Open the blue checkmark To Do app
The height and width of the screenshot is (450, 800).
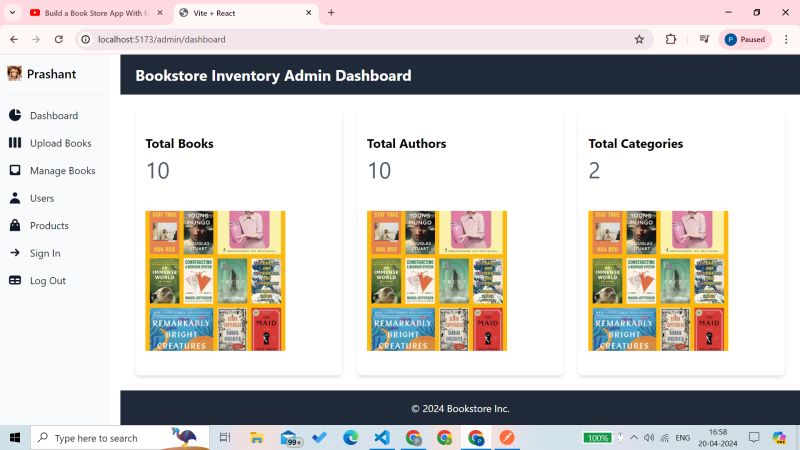coord(320,438)
